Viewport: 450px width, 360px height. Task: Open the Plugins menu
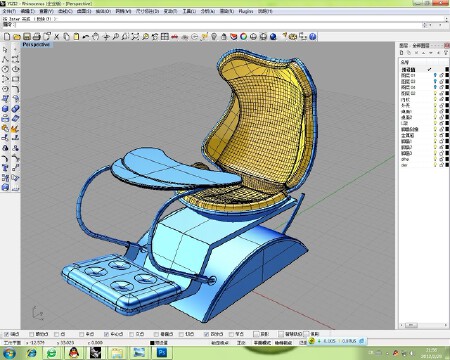pos(246,11)
